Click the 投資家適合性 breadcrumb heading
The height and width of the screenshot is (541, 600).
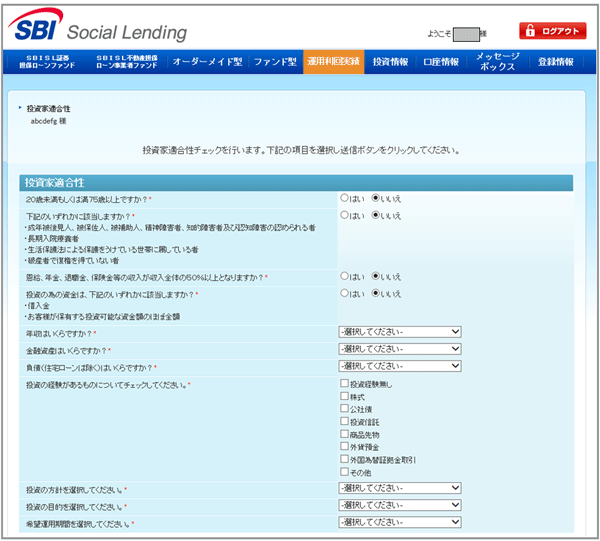[48, 109]
